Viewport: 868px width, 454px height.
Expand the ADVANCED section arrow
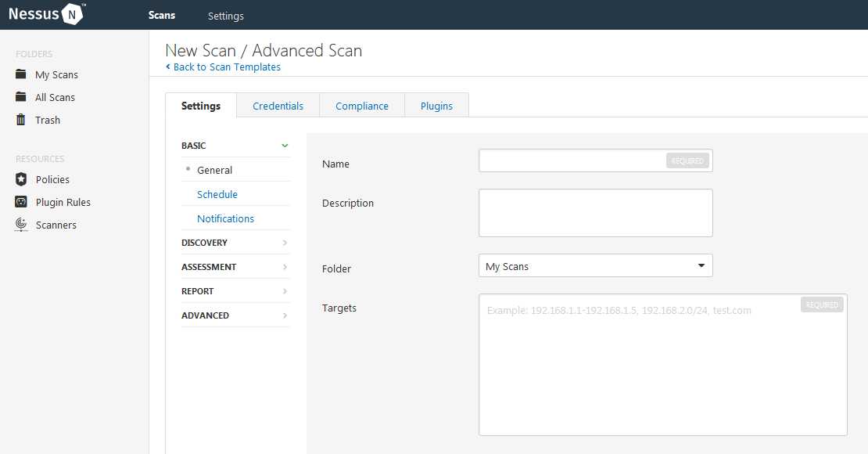pos(285,315)
